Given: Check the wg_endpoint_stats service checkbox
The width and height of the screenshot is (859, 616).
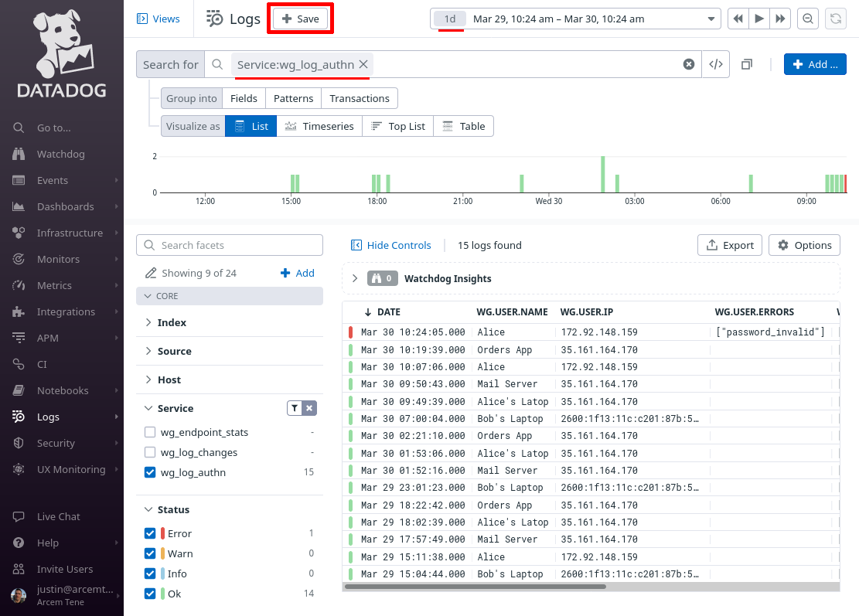Looking at the screenshot, I should coord(150,433).
